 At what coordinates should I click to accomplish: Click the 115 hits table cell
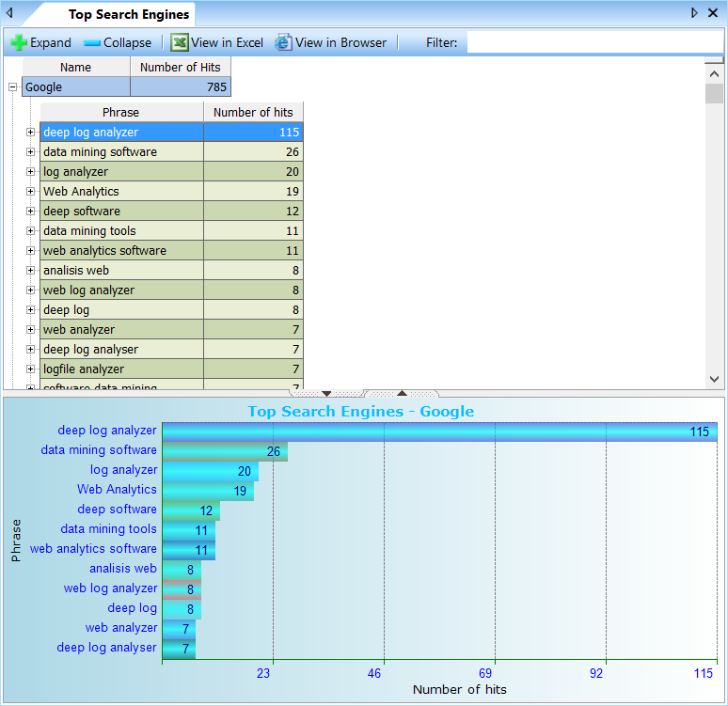point(254,132)
